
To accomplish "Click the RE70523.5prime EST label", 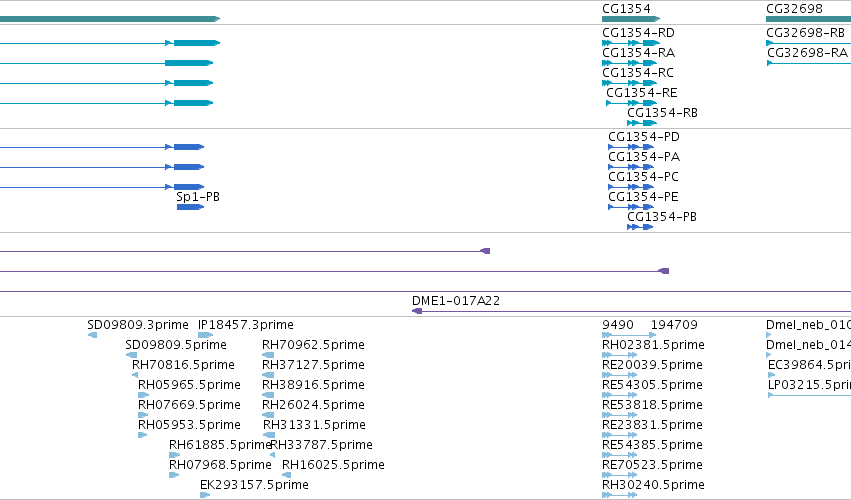I will coord(652,465).
